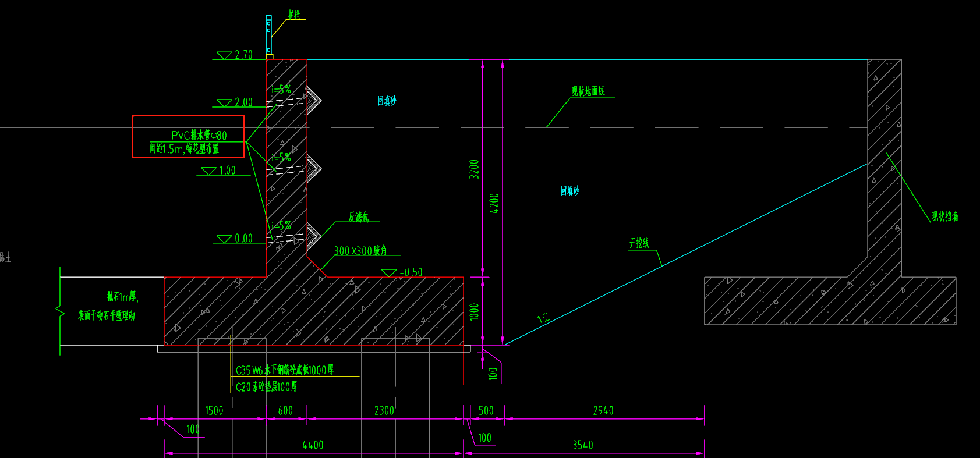Click the 2940 dimension text
The width and height of the screenshot is (980, 458).
pyautogui.click(x=603, y=411)
